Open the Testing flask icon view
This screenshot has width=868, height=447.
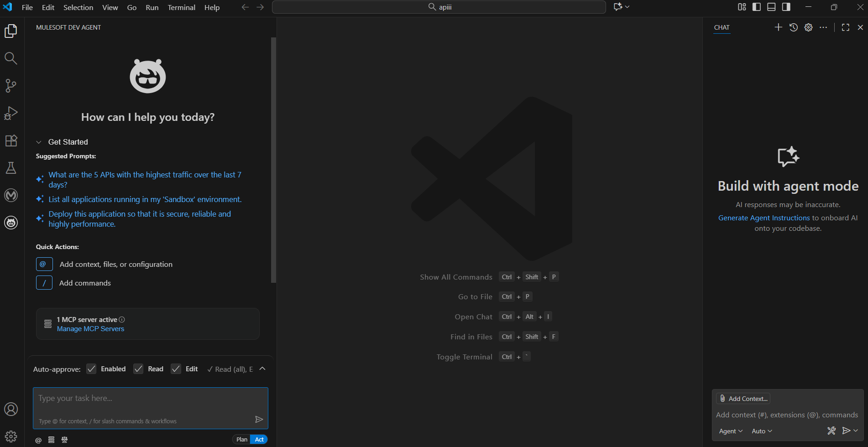tap(11, 168)
